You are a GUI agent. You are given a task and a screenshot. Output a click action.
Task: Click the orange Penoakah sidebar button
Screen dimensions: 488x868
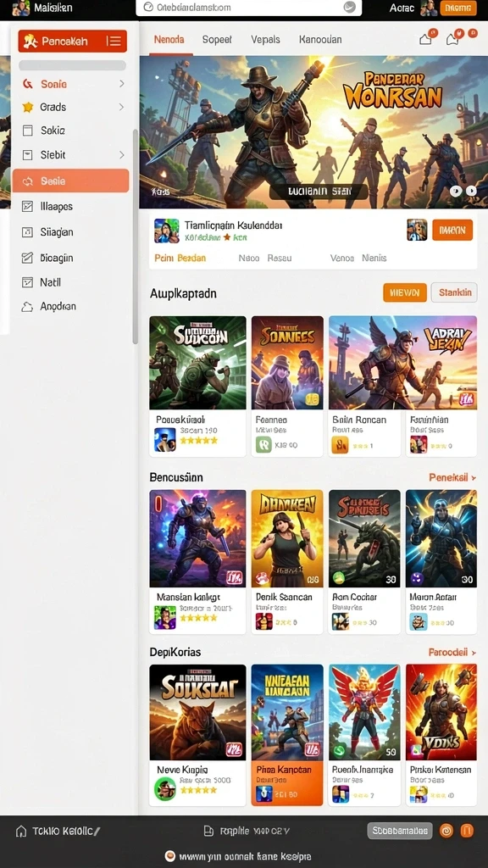pyautogui.click(x=73, y=41)
